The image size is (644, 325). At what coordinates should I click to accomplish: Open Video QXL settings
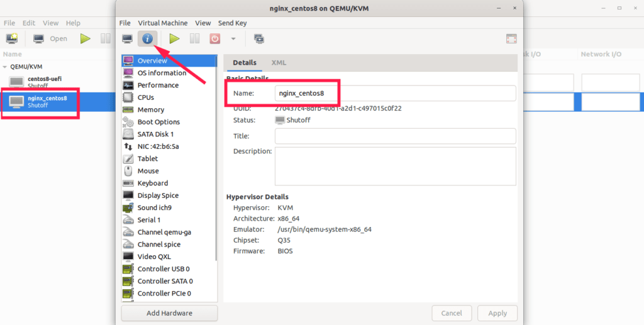point(169,257)
